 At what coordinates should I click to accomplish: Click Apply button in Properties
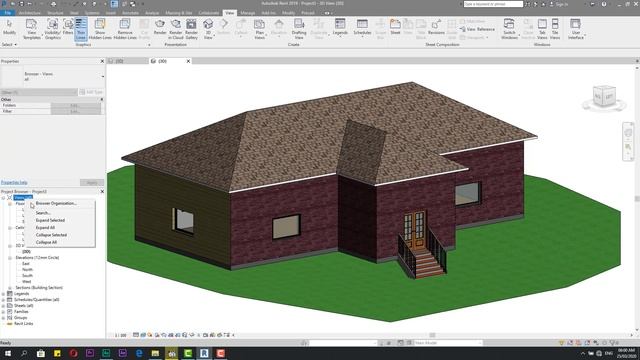click(x=92, y=182)
